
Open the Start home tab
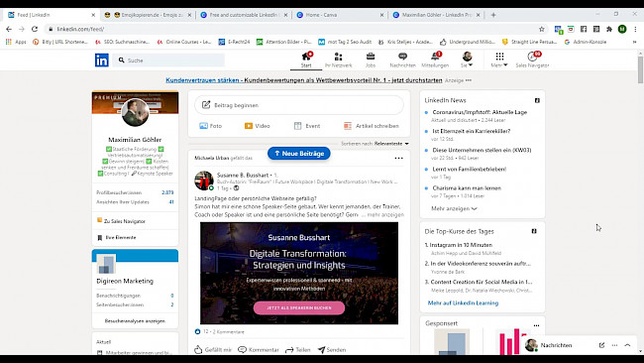[306, 60]
